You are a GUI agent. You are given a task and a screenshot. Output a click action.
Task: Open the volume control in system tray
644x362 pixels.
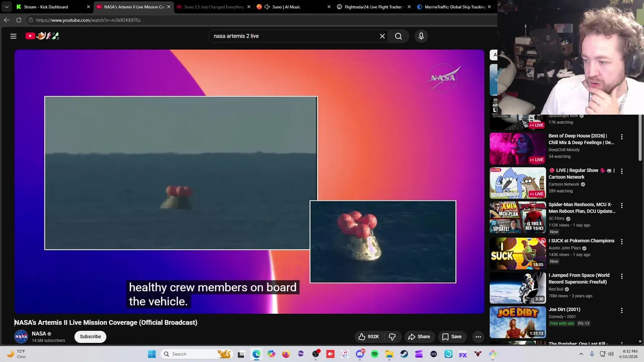[611, 354]
